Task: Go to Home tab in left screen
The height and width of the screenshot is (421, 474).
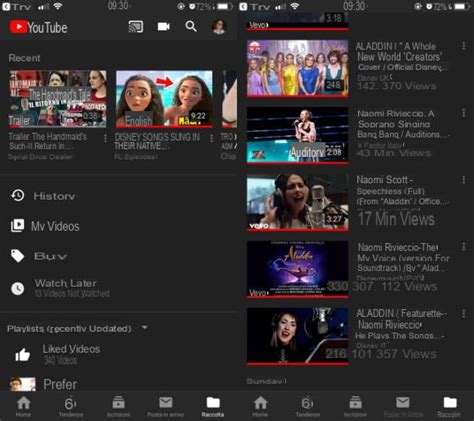Action: 23,407
